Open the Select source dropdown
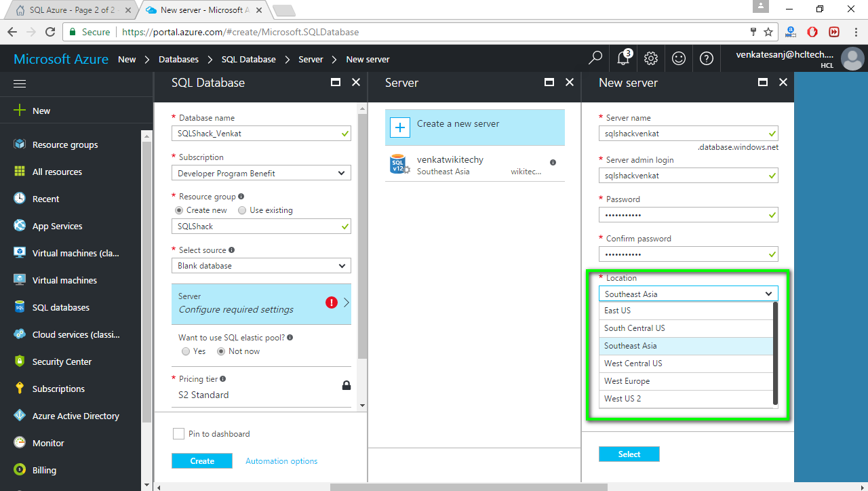The height and width of the screenshot is (491, 868). (261, 266)
